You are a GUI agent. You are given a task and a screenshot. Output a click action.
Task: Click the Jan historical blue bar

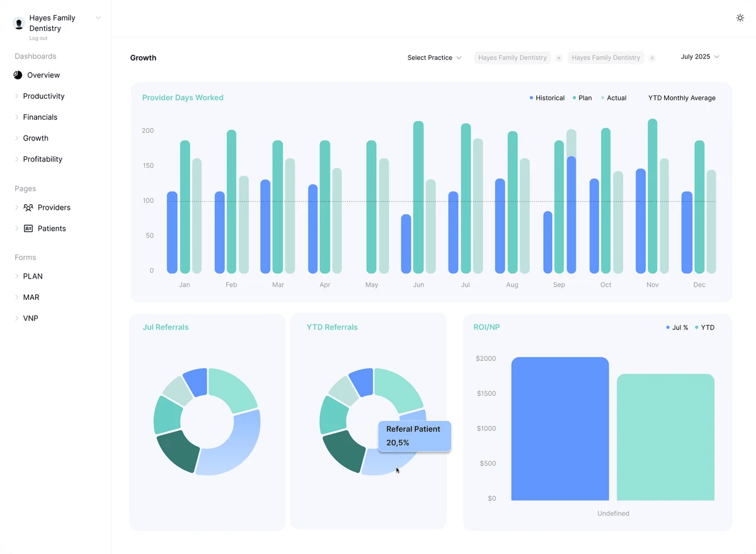tap(172, 233)
